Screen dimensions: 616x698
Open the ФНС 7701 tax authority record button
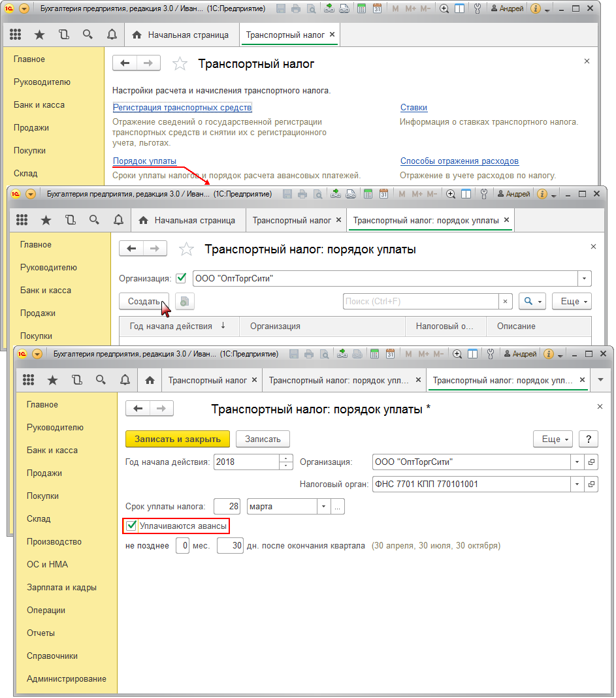(592, 484)
